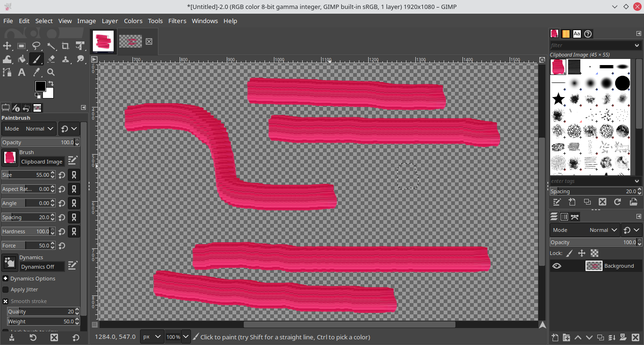Screen dimensions: 644x345
Task: Open the Colors menu
Action: point(133,21)
